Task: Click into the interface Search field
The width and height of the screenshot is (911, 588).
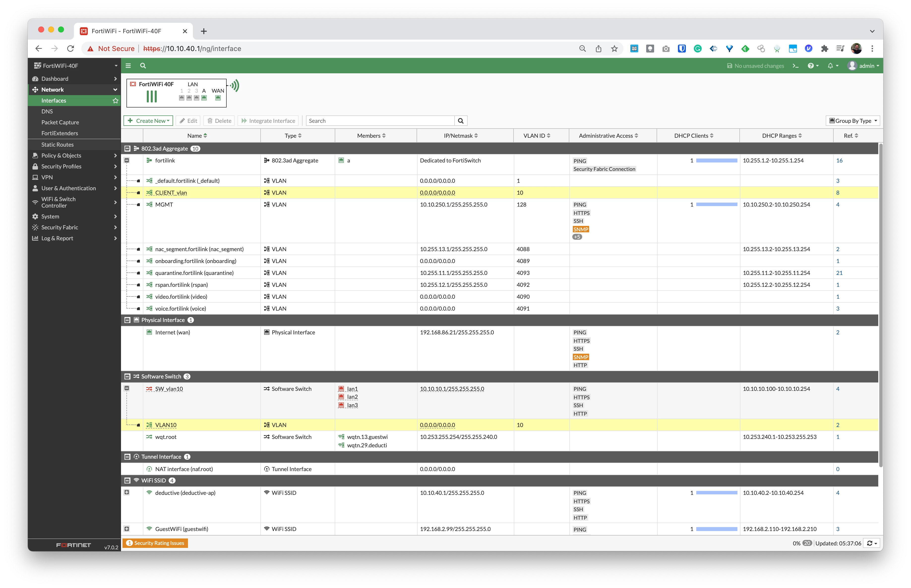Action: tap(381, 121)
